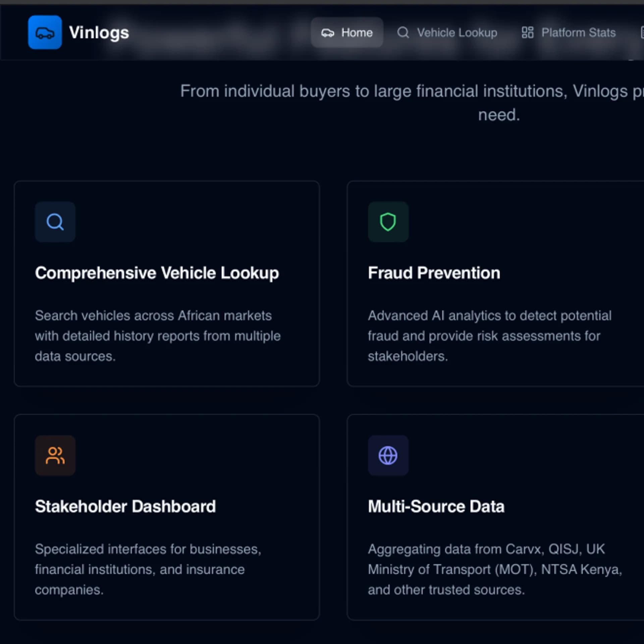Click the grid icon beside Platform Stats
Image resolution: width=644 pixels, height=644 pixels.
(x=527, y=33)
